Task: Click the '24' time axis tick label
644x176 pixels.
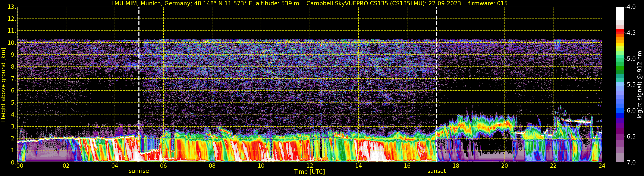Action: pos(602,166)
